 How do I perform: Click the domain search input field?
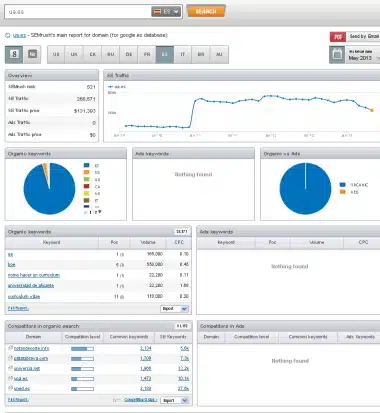pos(78,12)
